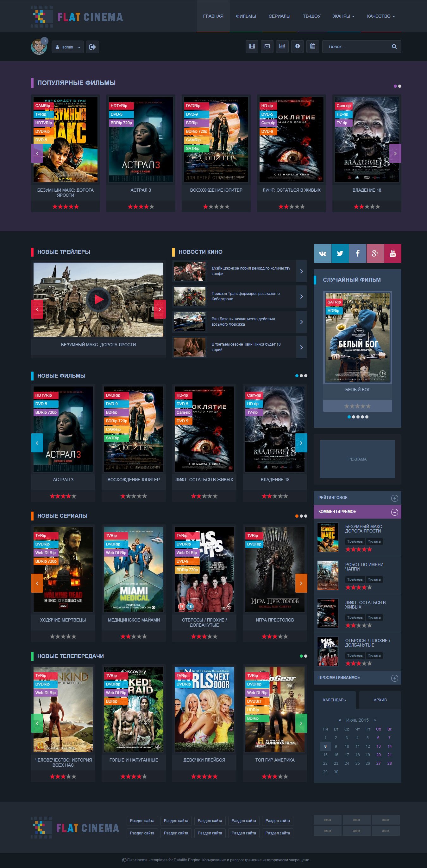The image size is (427, 868).
Task: Log out using the arrow icon beside admin
Action: [92, 47]
